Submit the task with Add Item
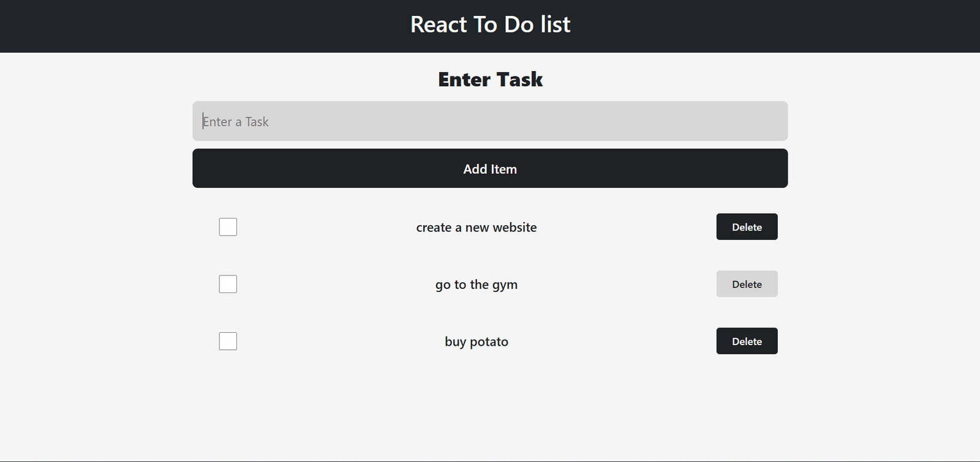Viewport: 980px width, 462px height. pyautogui.click(x=490, y=169)
